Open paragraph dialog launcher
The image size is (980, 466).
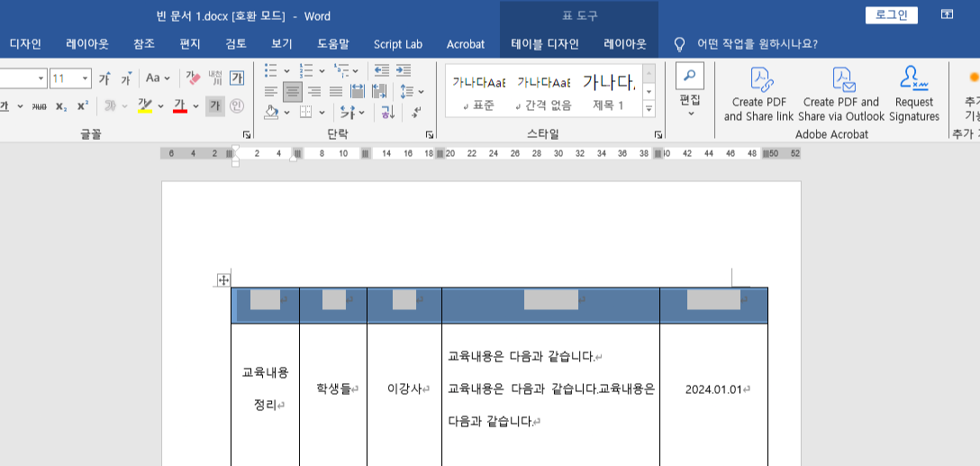[x=430, y=134]
